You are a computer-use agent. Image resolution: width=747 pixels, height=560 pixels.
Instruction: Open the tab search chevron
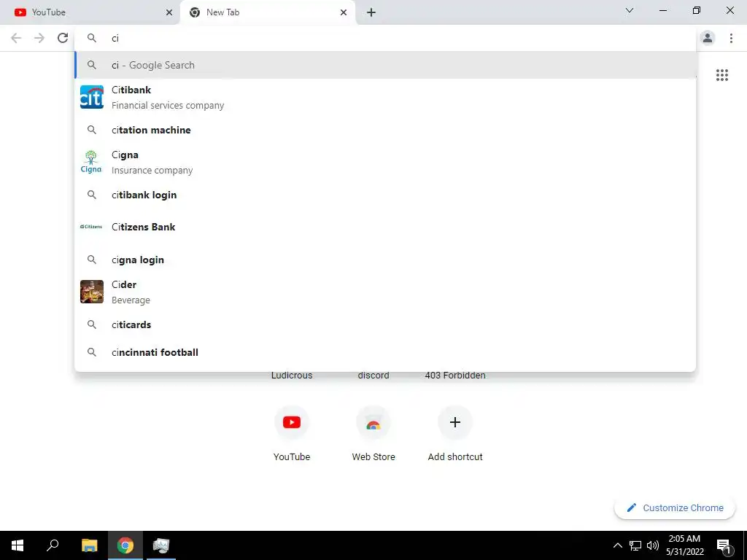[x=630, y=10]
